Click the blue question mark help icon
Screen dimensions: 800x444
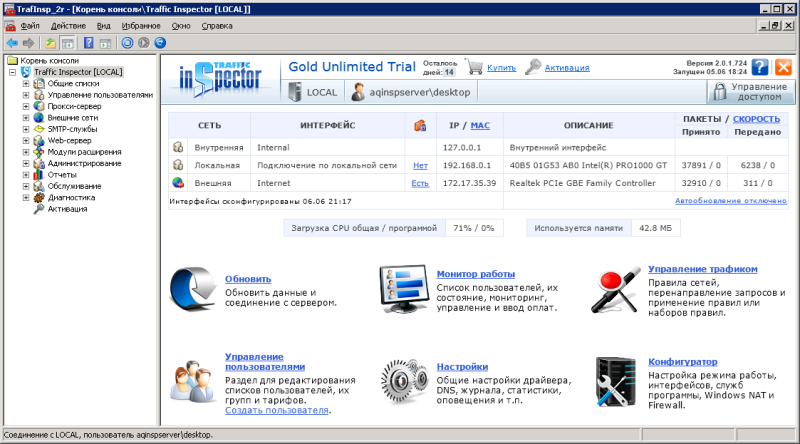760,67
